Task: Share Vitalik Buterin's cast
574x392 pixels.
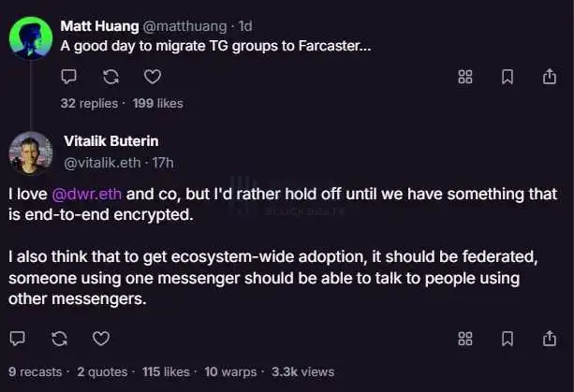Action: tap(550, 338)
